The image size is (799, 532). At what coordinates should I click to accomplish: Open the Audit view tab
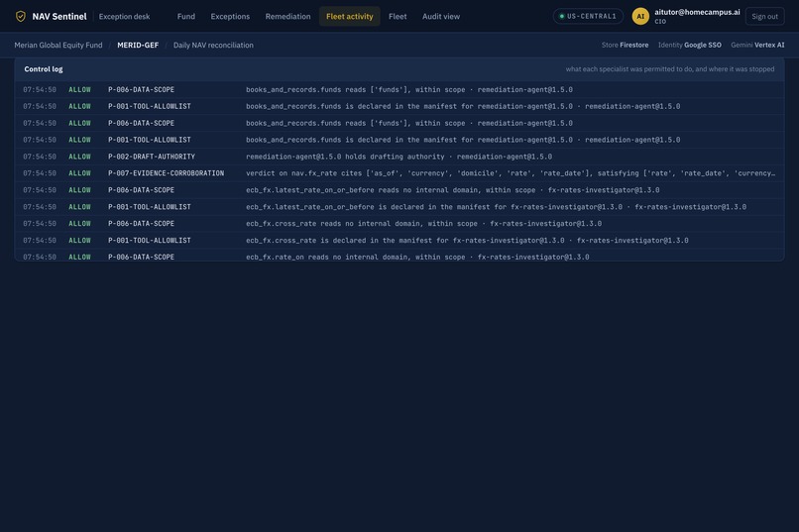441,16
